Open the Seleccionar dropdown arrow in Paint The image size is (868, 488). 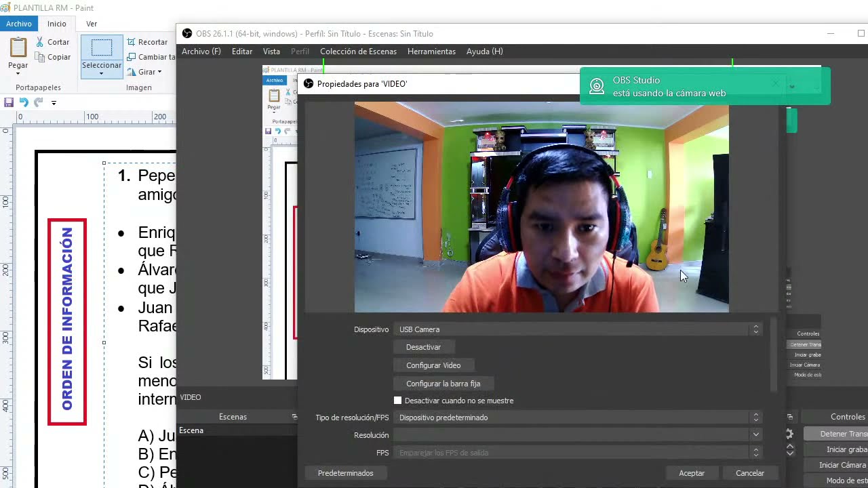coord(102,73)
